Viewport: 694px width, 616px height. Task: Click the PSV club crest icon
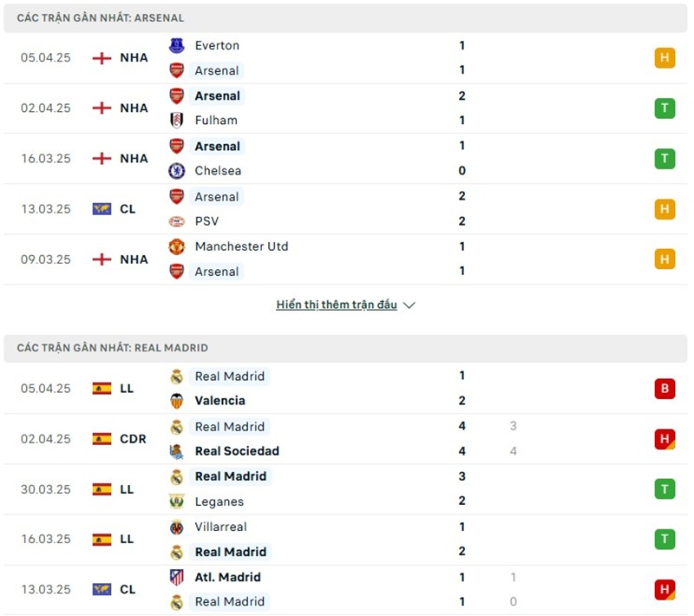pyautogui.click(x=177, y=221)
